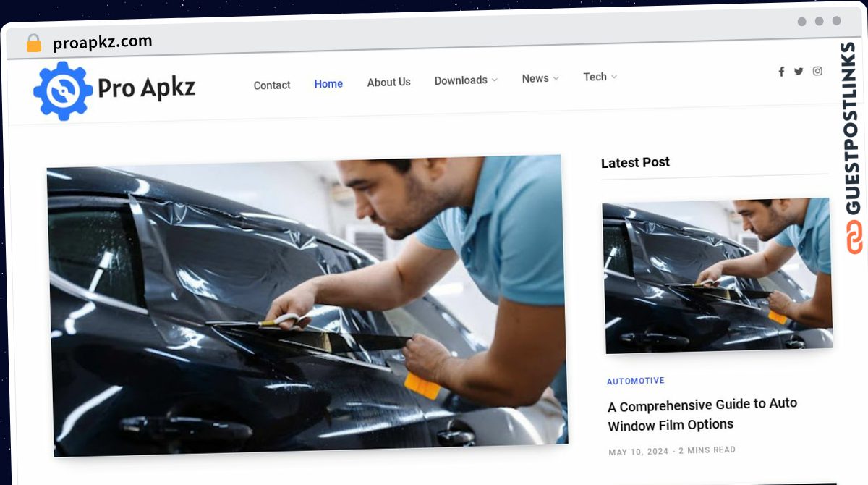Open the News menu item

tap(535, 78)
